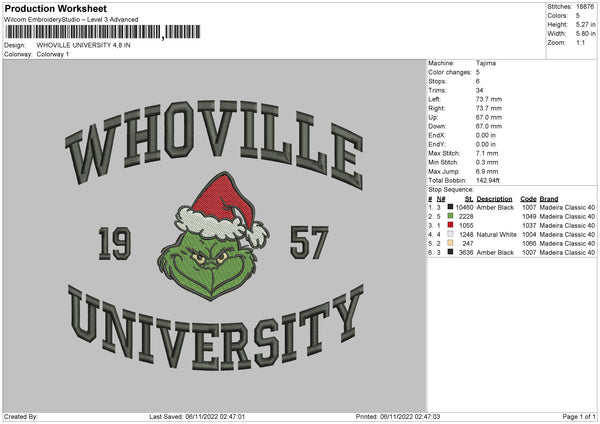
Task: Click the 'Page 1 of 1' indicator
Action: (x=579, y=416)
